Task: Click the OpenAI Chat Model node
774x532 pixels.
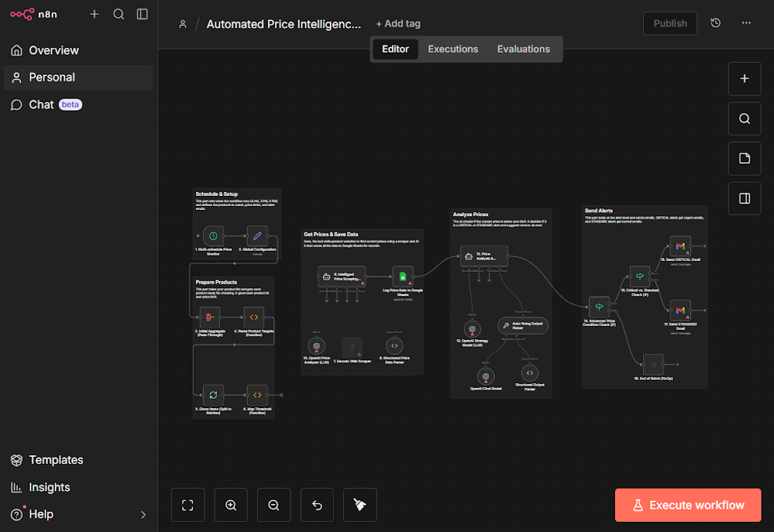Action: (x=486, y=375)
